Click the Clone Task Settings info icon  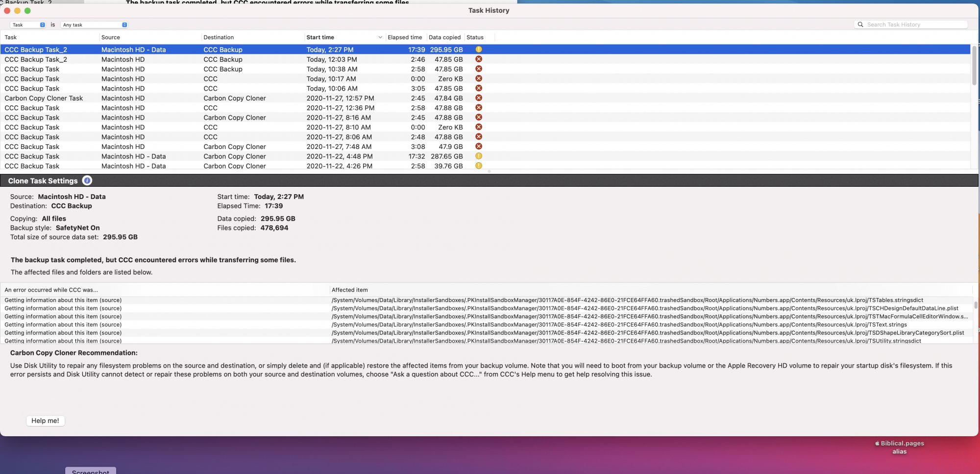click(x=87, y=180)
